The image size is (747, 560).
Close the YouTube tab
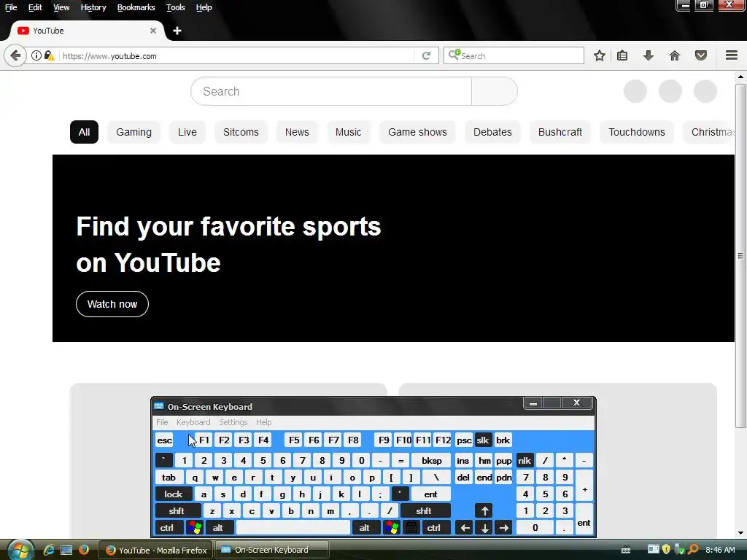pyautogui.click(x=153, y=31)
